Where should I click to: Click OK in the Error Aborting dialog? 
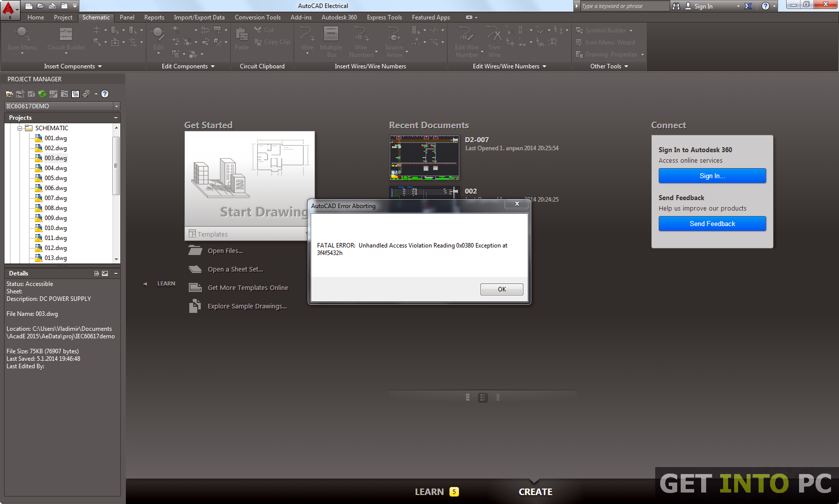(502, 289)
